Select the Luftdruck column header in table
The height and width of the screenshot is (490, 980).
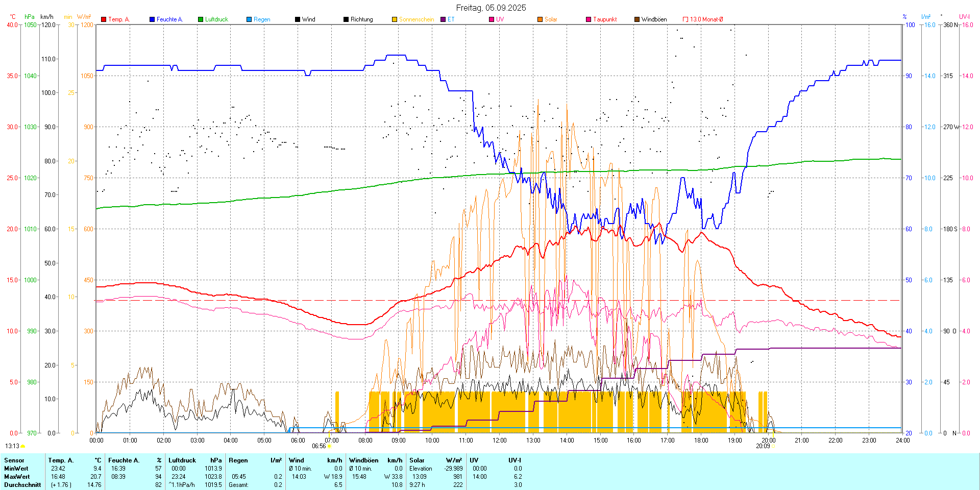[182, 460]
